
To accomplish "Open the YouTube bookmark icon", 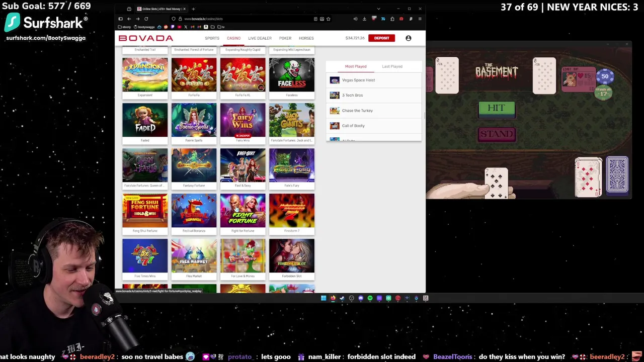I will 179,27.
